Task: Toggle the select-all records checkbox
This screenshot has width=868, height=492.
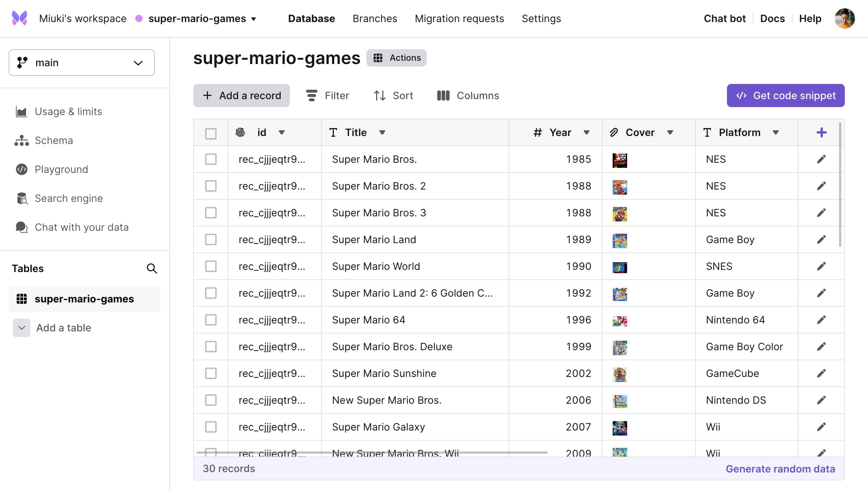Action: point(211,133)
